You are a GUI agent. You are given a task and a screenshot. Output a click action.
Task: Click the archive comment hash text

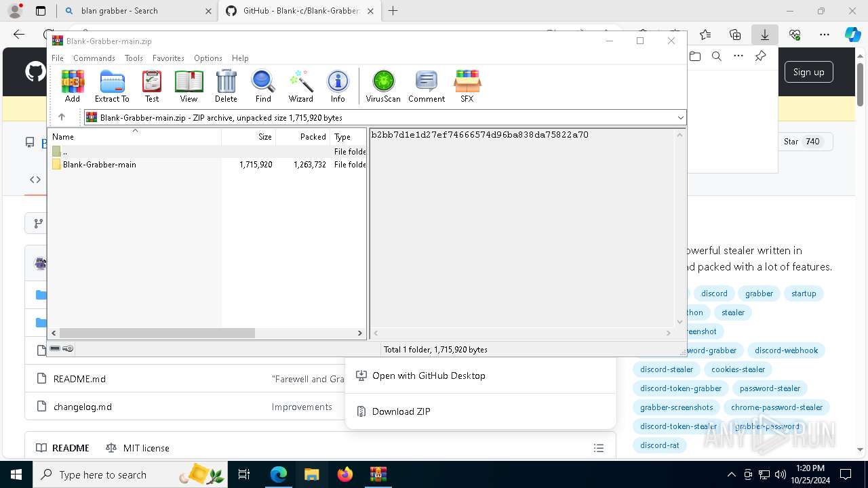pos(479,135)
